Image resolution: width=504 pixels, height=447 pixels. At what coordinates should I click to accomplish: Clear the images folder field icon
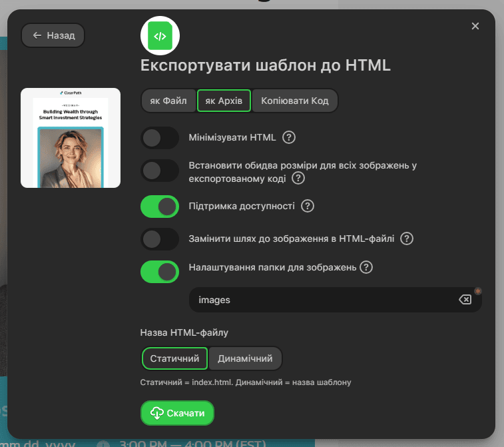pos(465,300)
